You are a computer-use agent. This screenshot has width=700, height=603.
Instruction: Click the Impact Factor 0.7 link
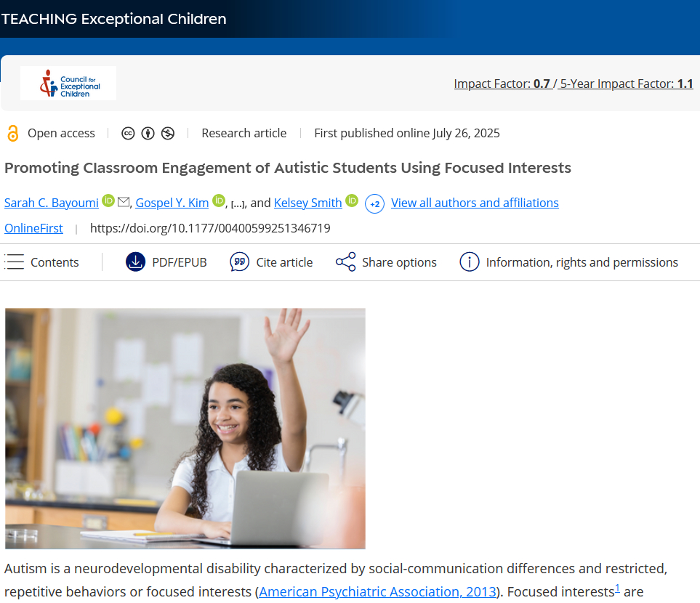502,84
